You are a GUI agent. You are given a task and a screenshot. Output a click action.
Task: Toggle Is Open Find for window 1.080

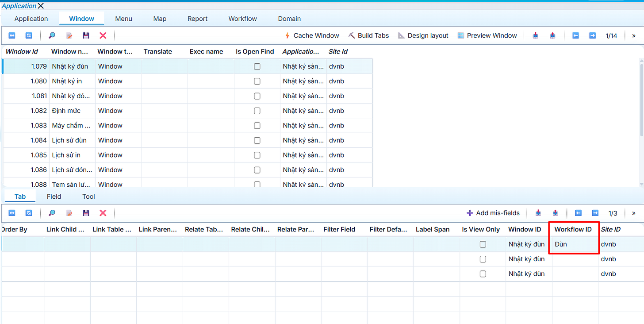point(257,81)
